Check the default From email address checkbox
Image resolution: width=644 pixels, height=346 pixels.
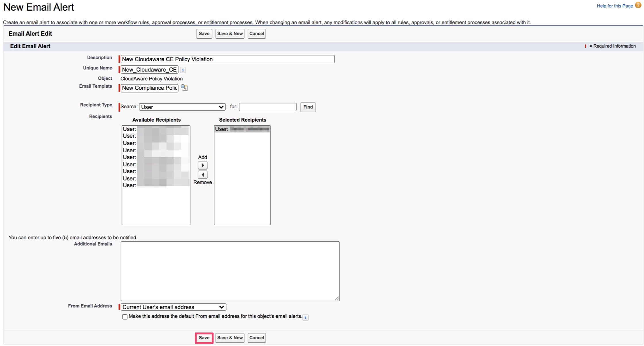tap(125, 317)
